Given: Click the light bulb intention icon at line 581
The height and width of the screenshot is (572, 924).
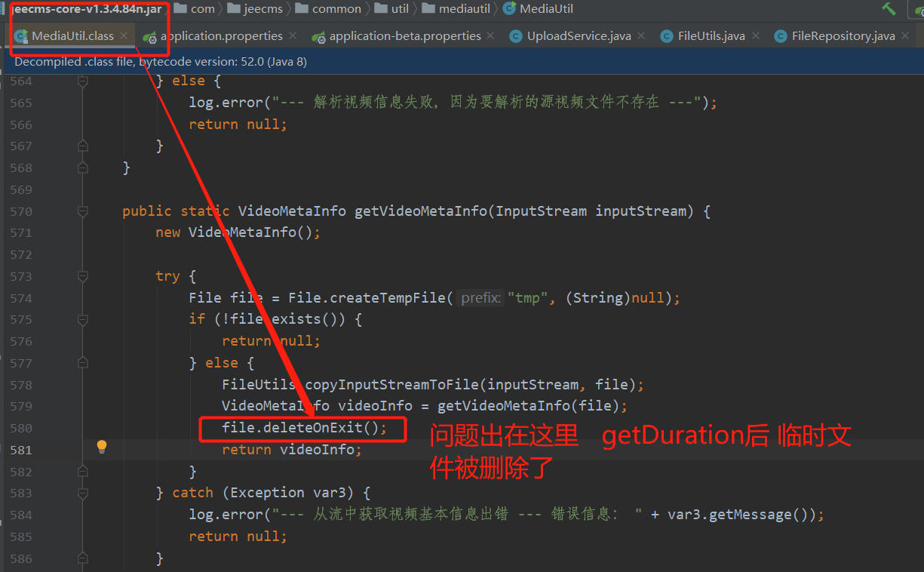Looking at the screenshot, I should 102,447.
